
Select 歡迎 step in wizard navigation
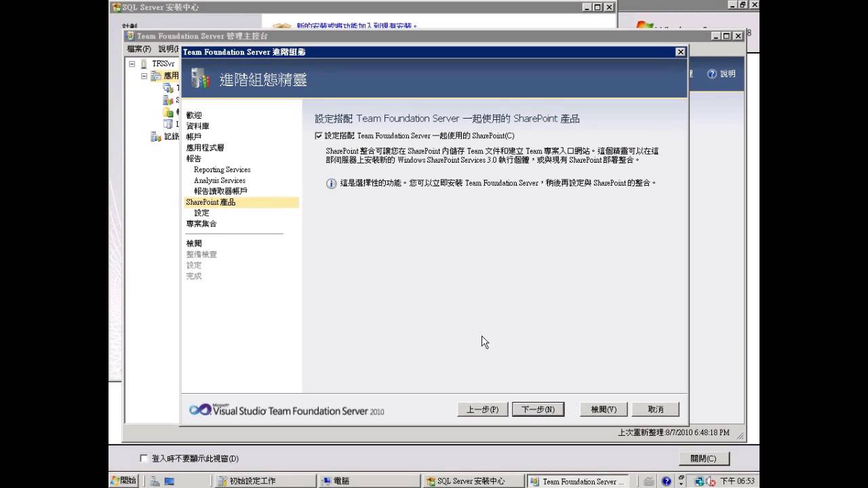(194, 115)
